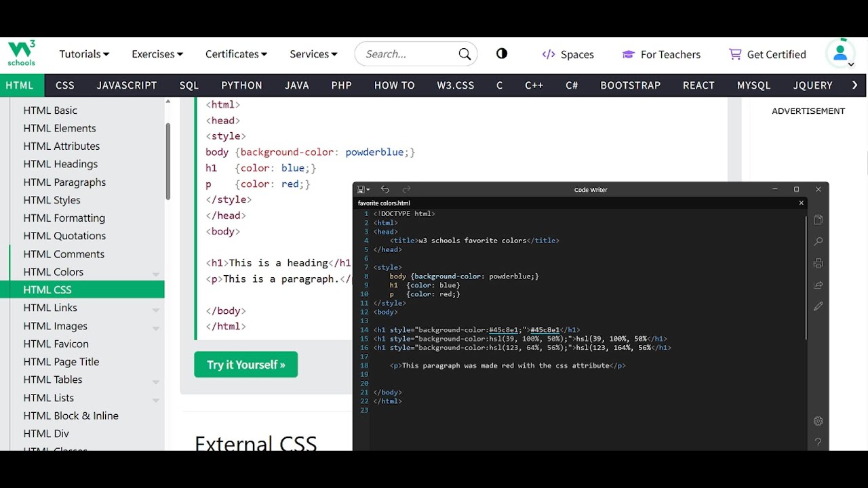Click the Code Writer editor vertical scrollbar
The height and width of the screenshot is (488, 868).
tap(806, 277)
